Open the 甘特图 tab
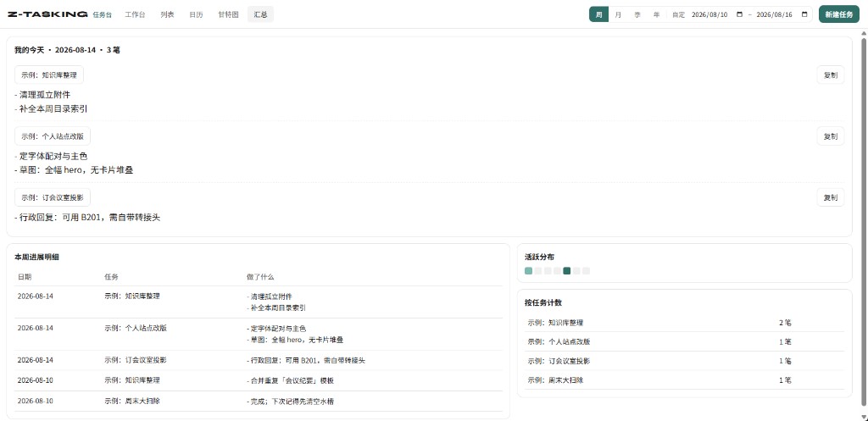Image resolution: width=868 pixels, height=421 pixels. point(228,14)
